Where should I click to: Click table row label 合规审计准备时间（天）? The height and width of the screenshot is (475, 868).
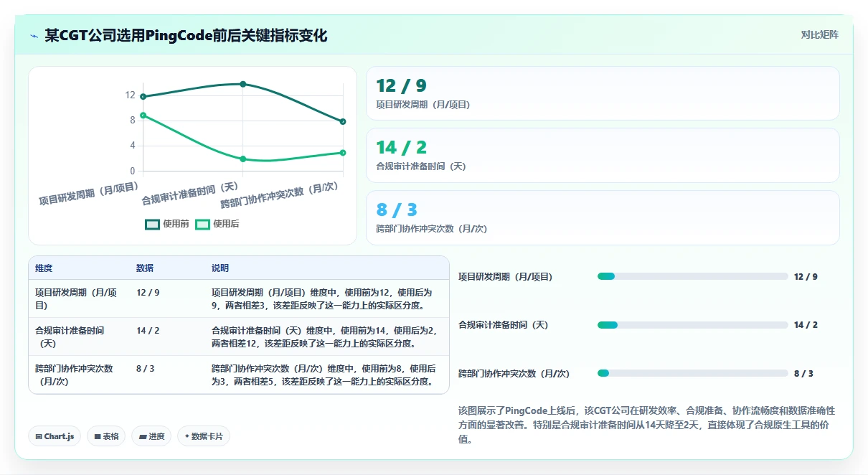(x=70, y=337)
